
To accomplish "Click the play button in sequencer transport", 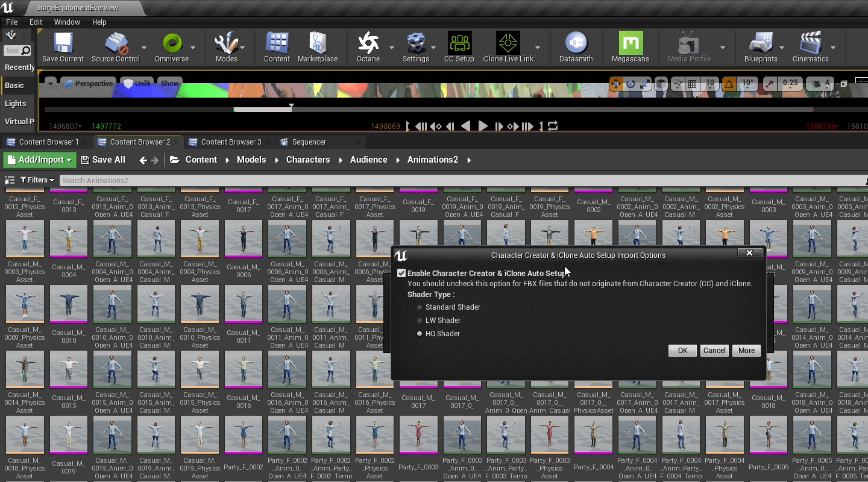I will coord(482,126).
